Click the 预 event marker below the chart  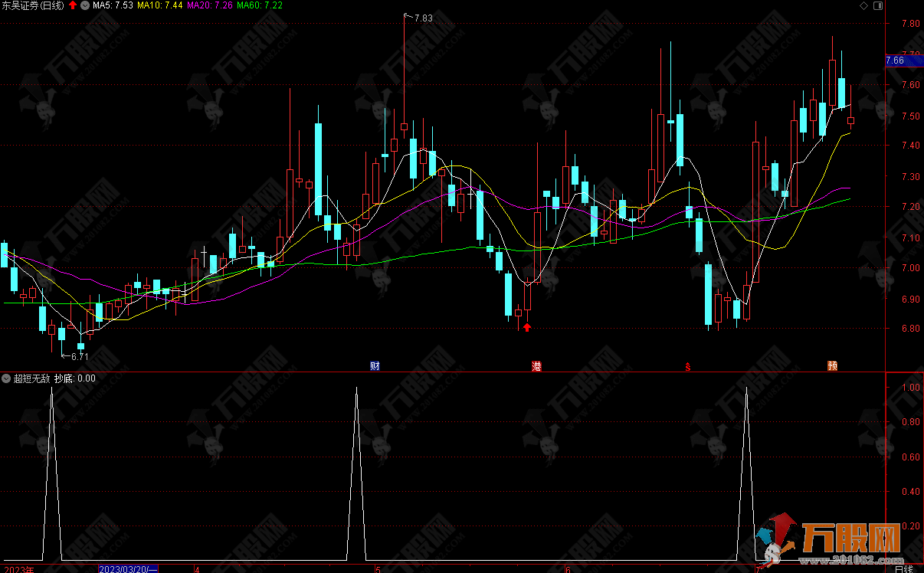click(832, 366)
